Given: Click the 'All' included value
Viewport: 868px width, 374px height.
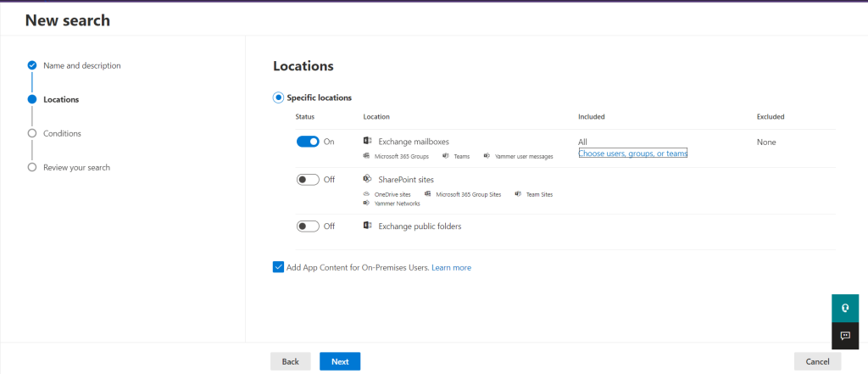Looking at the screenshot, I should point(582,142).
